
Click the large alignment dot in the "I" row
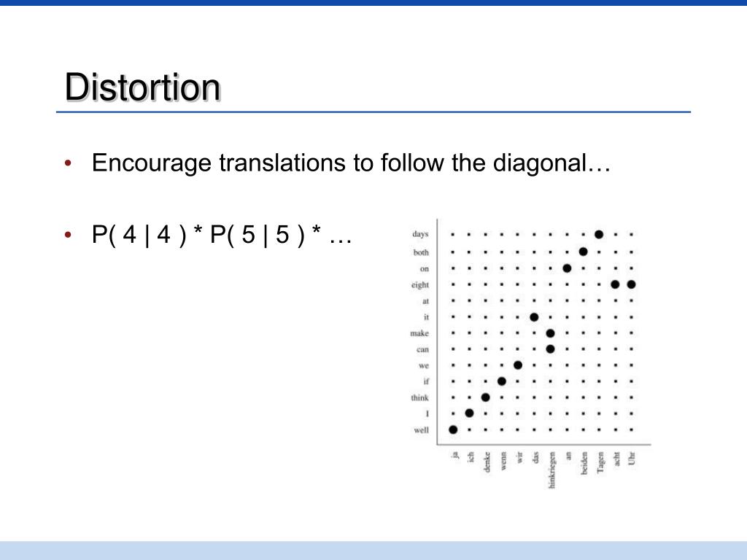[x=469, y=413]
